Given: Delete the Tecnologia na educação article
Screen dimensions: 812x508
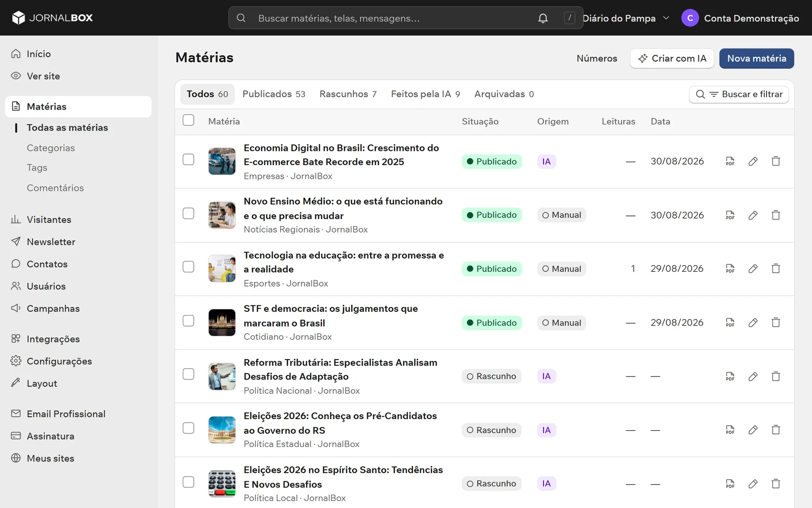Looking at the screenshot, I should [776, 269].
